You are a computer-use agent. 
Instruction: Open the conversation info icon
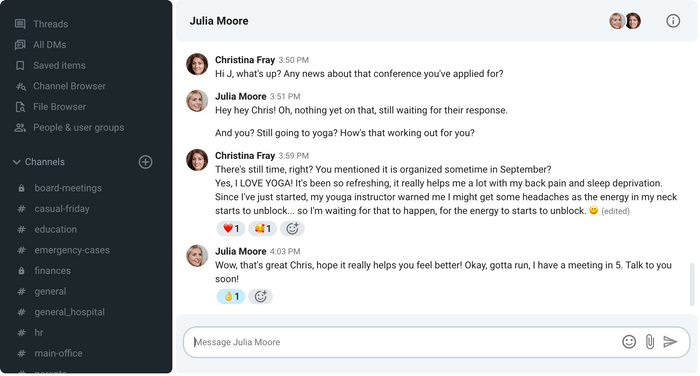pyautogui.click(x=673, y=21)
